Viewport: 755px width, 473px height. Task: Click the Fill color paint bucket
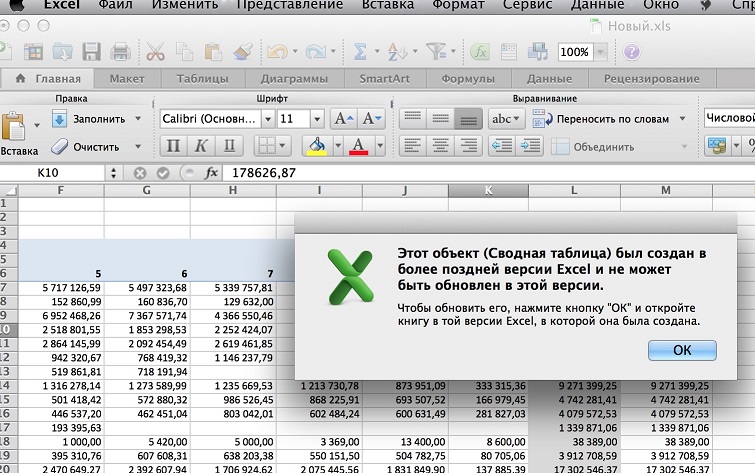pyautogui.click(x=317, y=146)
